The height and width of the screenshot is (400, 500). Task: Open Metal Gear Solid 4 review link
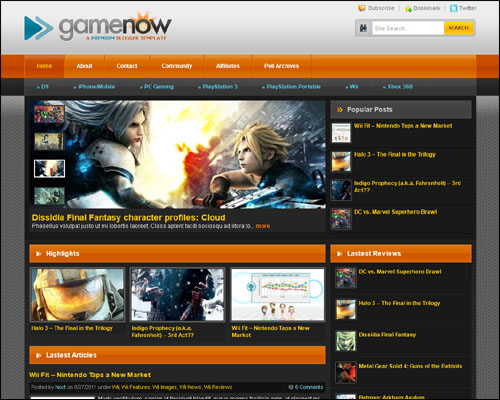[410, 366]
